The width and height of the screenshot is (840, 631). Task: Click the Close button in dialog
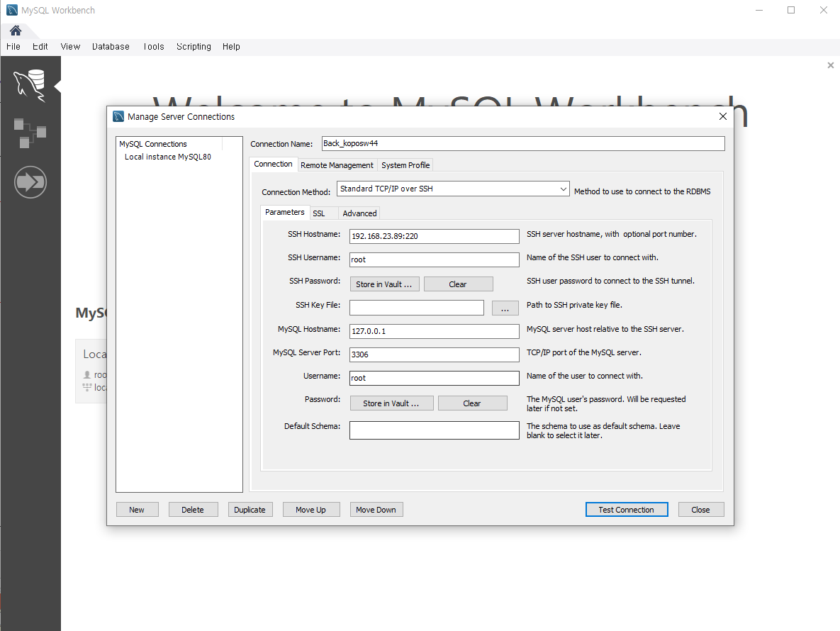[701, 509]
